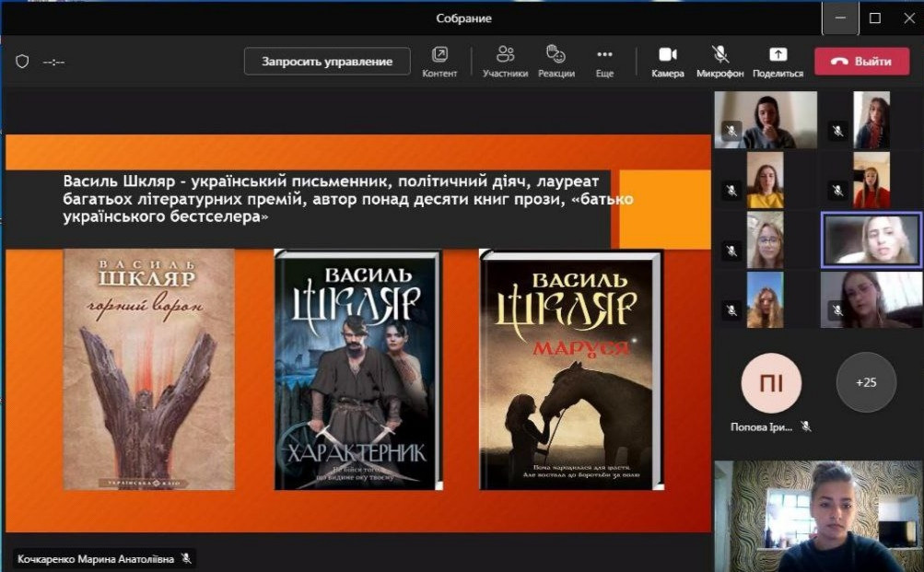
Task: Click the Василь Шкляр description text
Action: (347, 199)
